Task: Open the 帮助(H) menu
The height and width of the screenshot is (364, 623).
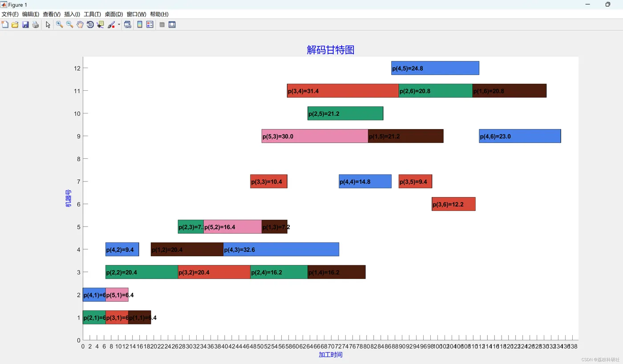Action: 159,14
